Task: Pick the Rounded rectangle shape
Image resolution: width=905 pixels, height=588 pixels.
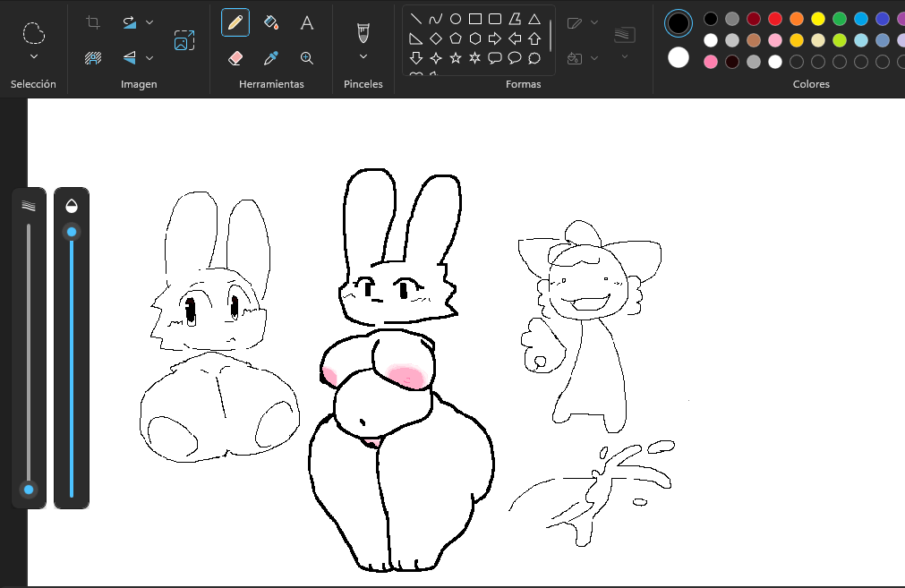Action: 495,19
